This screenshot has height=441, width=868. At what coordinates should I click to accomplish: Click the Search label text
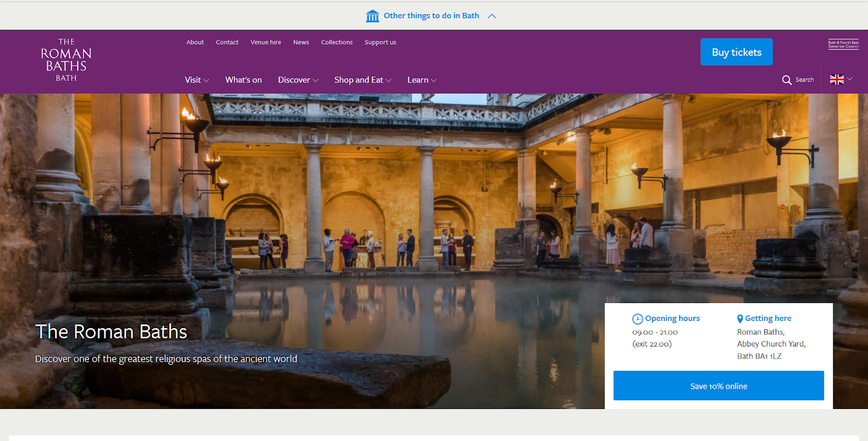pos(805,80)
